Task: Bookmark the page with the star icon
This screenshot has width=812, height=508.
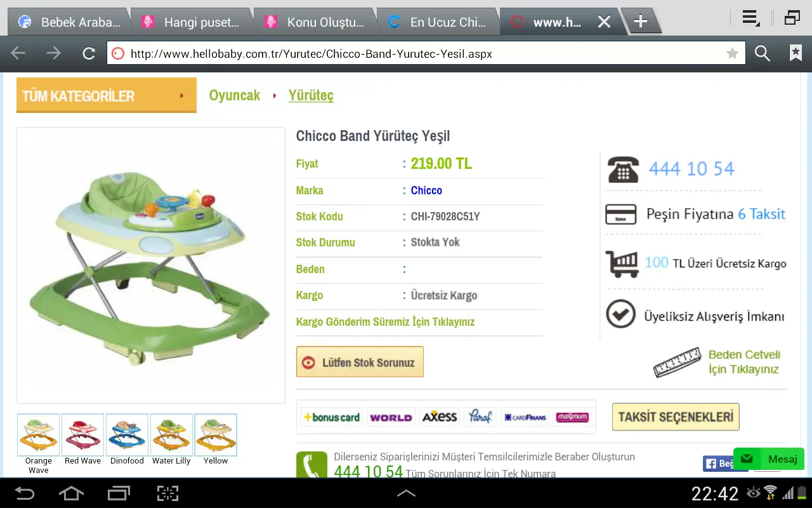Action: click(x=732, y=54)
